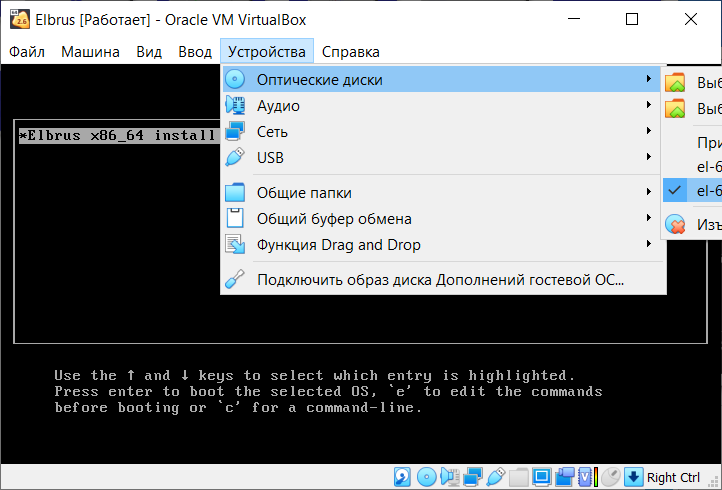The height and width of the screenshot is (490, 722).
Task: Click the video capture recording status icon
Action: 565,477
